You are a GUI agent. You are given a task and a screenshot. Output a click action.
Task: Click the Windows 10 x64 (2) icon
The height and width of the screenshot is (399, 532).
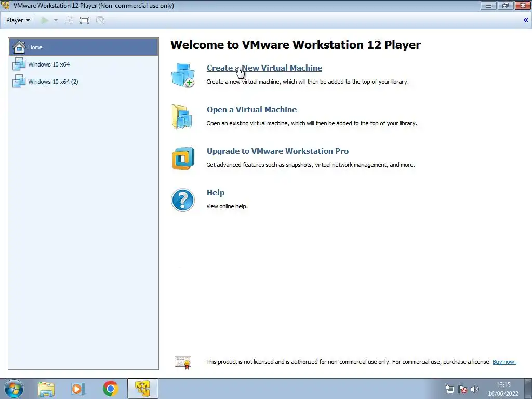(19, 81)
